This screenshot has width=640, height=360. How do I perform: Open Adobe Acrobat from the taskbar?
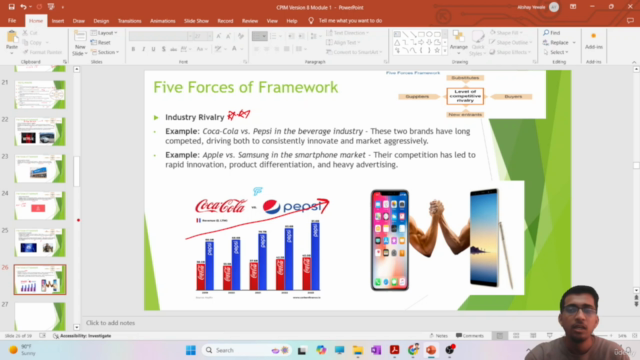click(x=394, y=350)
